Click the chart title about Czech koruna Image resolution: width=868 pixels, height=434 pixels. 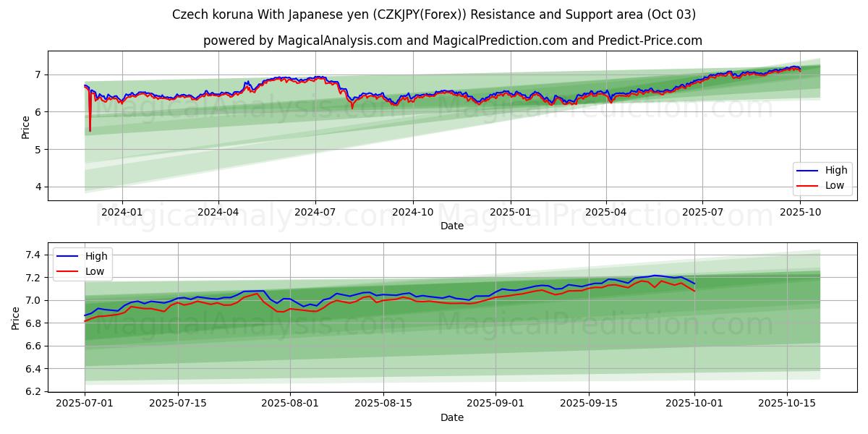(x=434, y=14)
